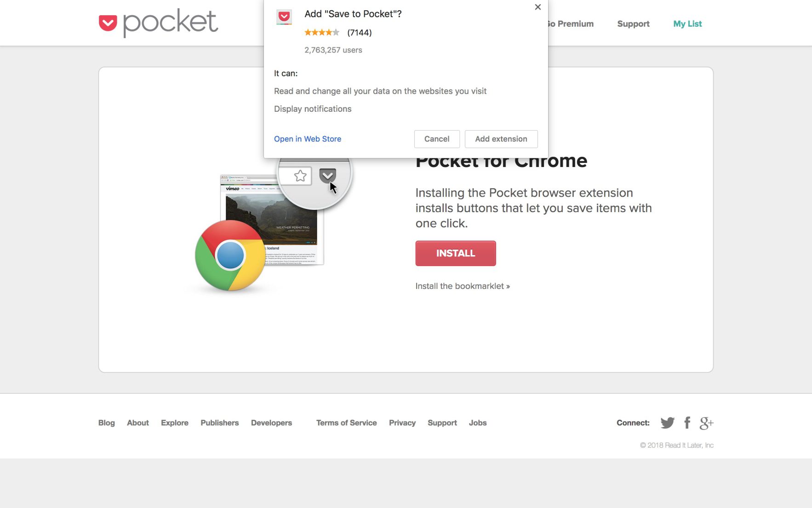Open My List in top navigation
The width and height of the screenshot is (812, 508).
pyautogui.click(x=687, y=24)
